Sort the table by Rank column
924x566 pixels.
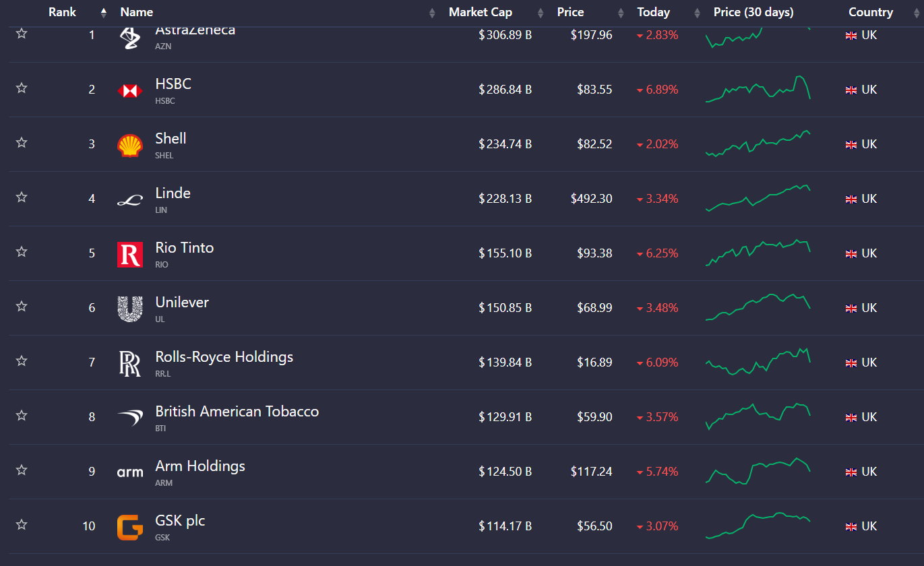[x=62, y=12]
